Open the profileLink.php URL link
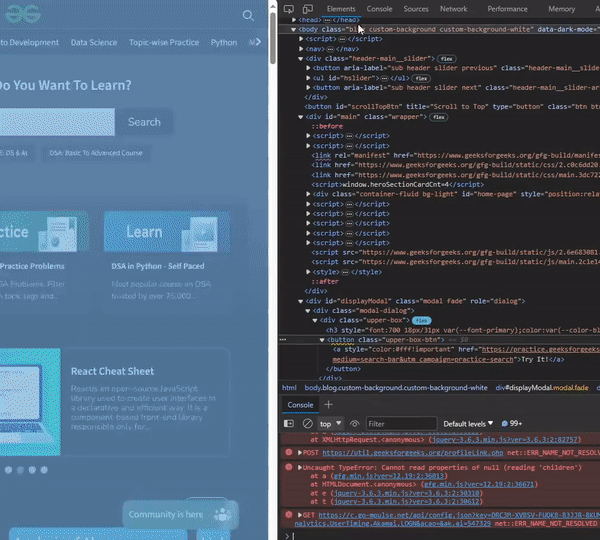This screenshot has width=600, height=540. tap(412, 453)
